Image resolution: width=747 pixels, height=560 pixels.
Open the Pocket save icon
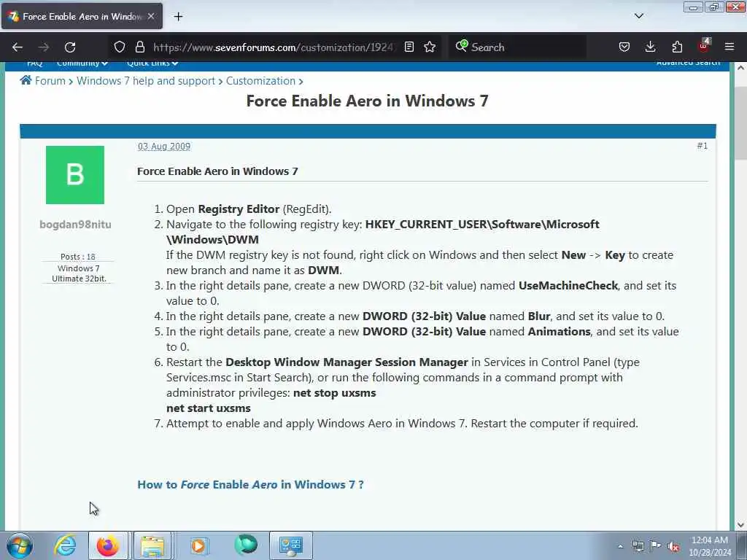click(624, 47)
